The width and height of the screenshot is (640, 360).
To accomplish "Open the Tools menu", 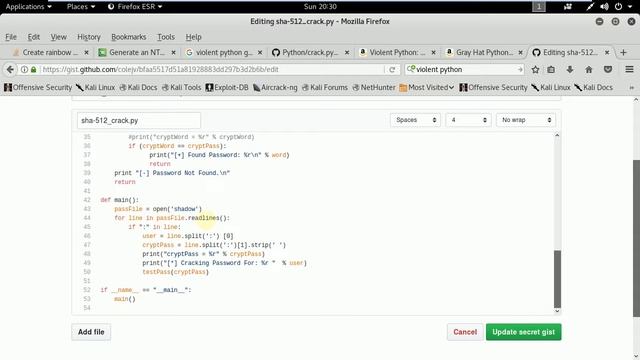I will coord(166,37).
